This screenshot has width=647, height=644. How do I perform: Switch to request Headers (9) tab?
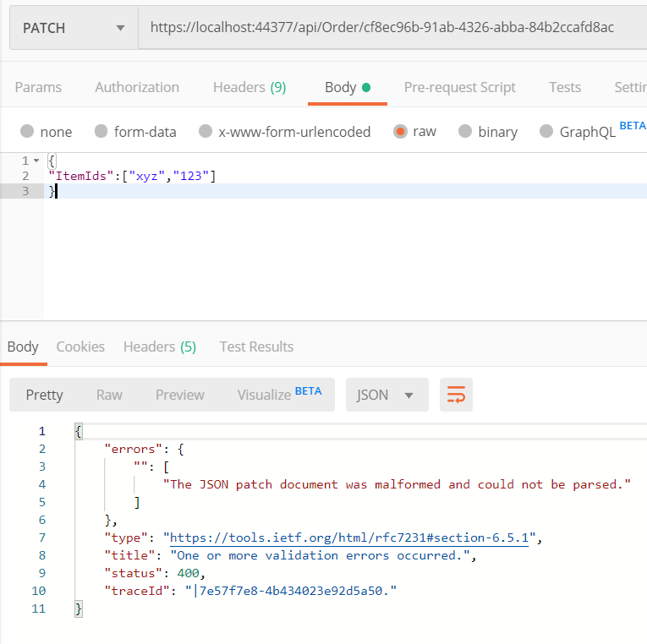tap(249, 87)
